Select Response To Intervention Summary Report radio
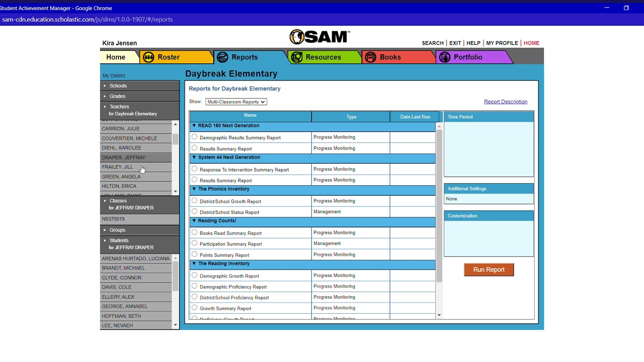Image resolution: width=644 pixels, height=362 pixels. [x=195, y=169]
